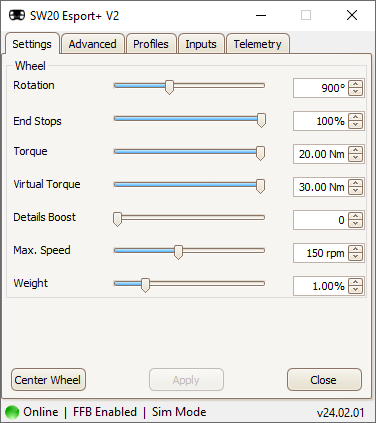Image resolution: width=376 pixels, height=423 pixels.
Task: Click the controller icon in title bar
Action: click(17, 15)
